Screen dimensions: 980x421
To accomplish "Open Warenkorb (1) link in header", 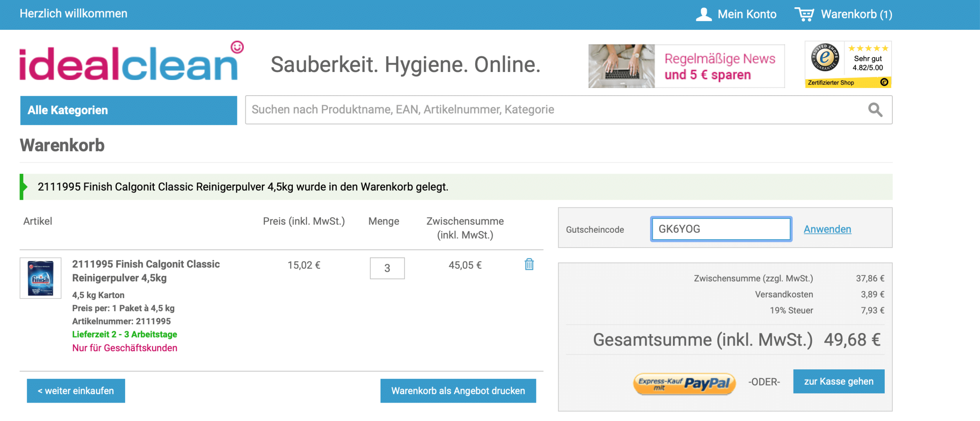I will click(x=856, y=15).
